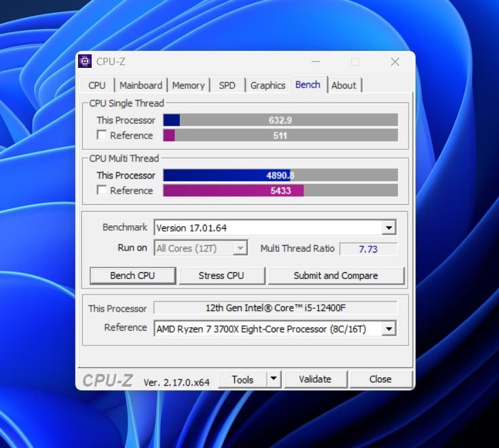
Task: Select the Memory tab
Action: [x=189, y=86]
